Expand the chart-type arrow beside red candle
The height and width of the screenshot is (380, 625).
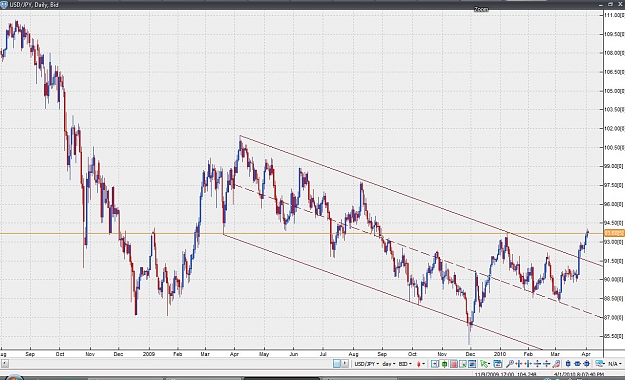click(x=424, y=364)
